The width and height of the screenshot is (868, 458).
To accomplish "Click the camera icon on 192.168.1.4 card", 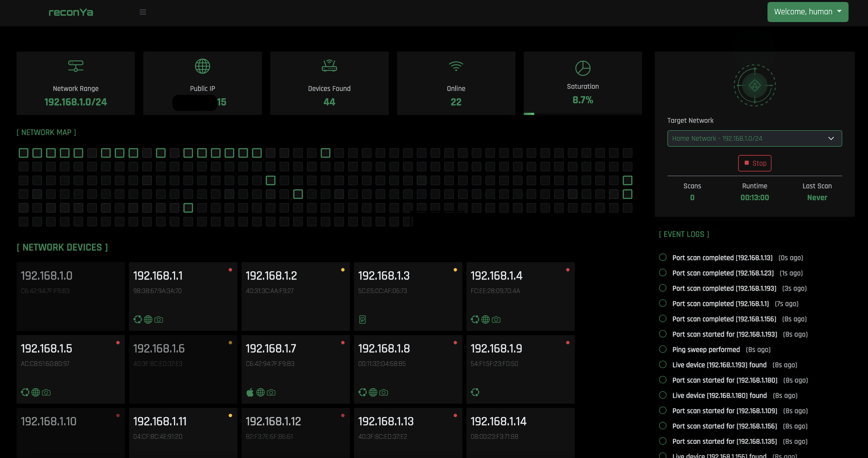I will (x=496, y=319).
